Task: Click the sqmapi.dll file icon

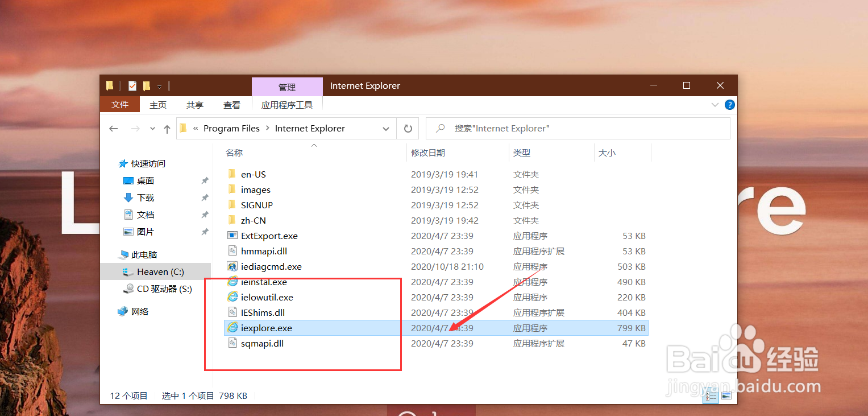Action: click(232, 343)
